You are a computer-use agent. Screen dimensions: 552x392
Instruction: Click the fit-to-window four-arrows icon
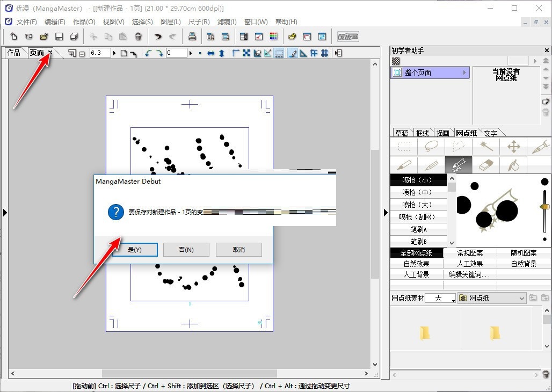pos(246,53)
